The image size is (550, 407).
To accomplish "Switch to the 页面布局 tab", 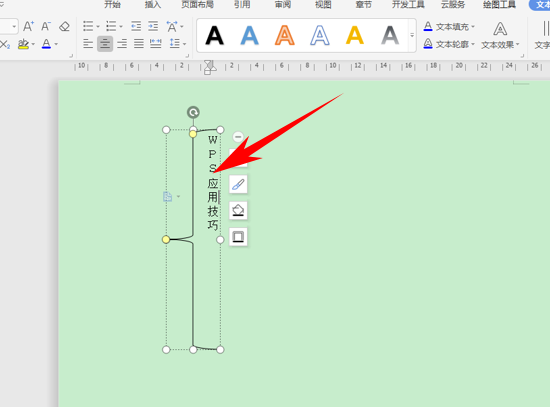I will point(197,5).
